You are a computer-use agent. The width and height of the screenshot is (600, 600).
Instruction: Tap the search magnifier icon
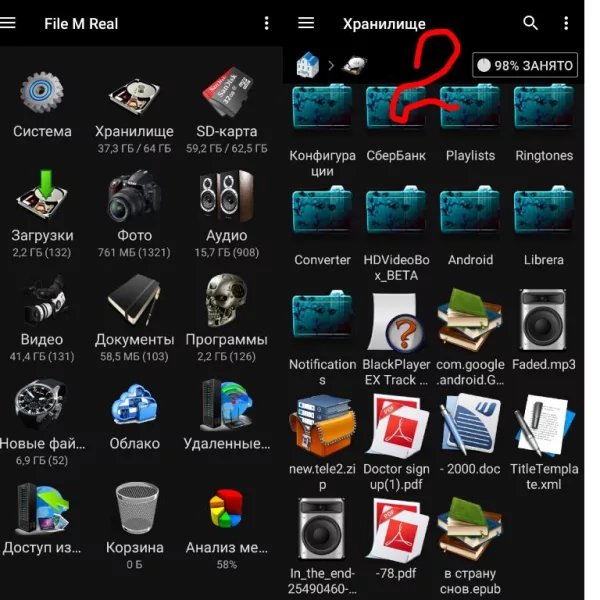pyautogui.click(x=530, y=23)
